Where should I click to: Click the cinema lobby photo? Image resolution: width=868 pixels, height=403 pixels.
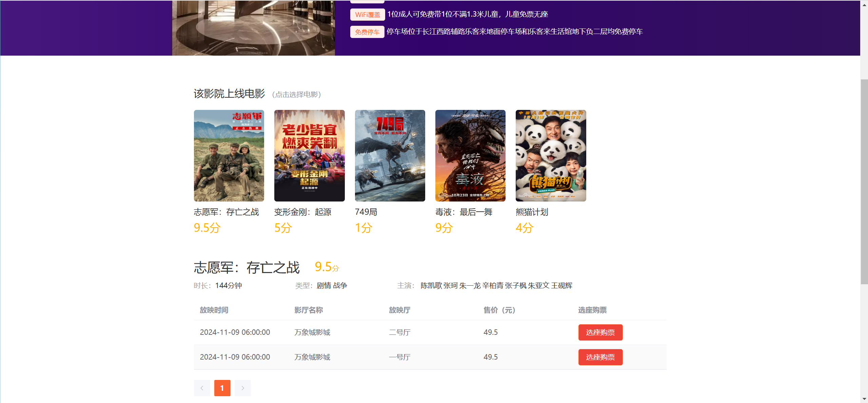click(x=253, y=28)
